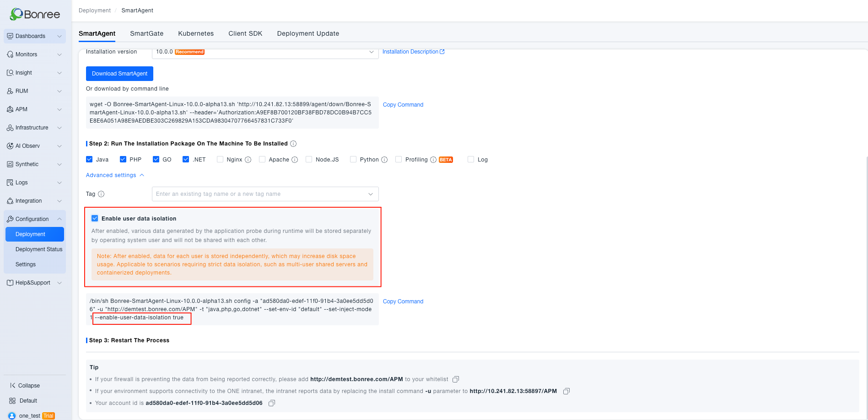Click the one_test user avatar
The height and width of the screenshot is (420, 868).
click(12, 416)
